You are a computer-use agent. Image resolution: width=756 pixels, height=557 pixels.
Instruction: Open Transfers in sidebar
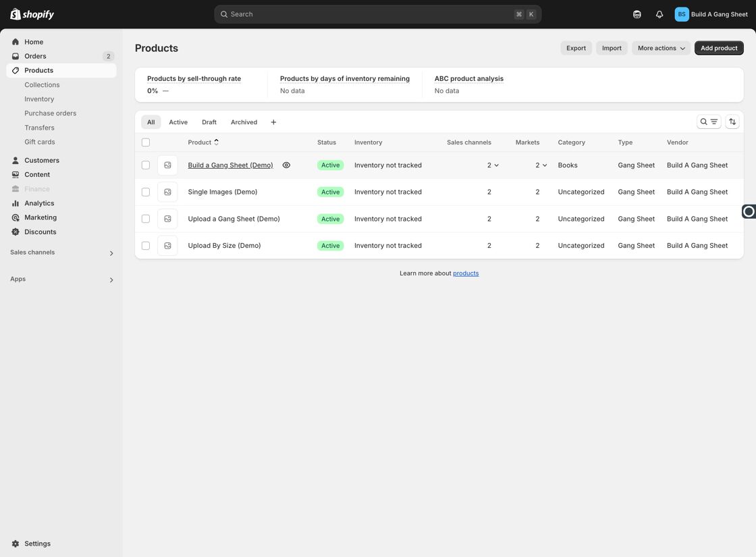pyautogui.click(x=39, y=128)
